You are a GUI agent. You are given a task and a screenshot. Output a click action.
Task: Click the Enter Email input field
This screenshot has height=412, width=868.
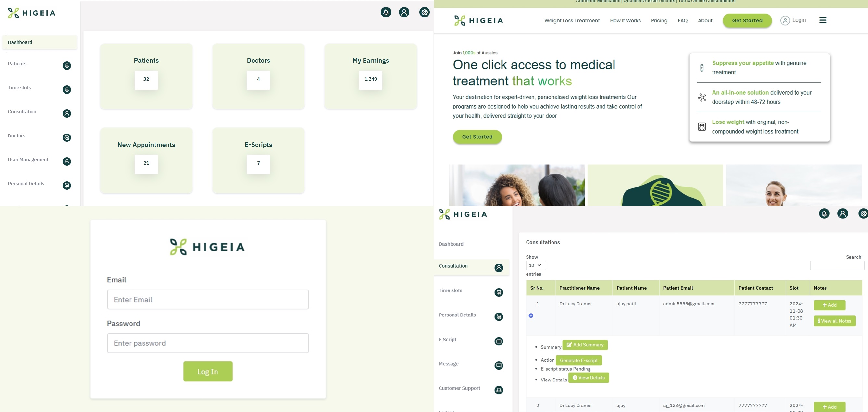207,299
